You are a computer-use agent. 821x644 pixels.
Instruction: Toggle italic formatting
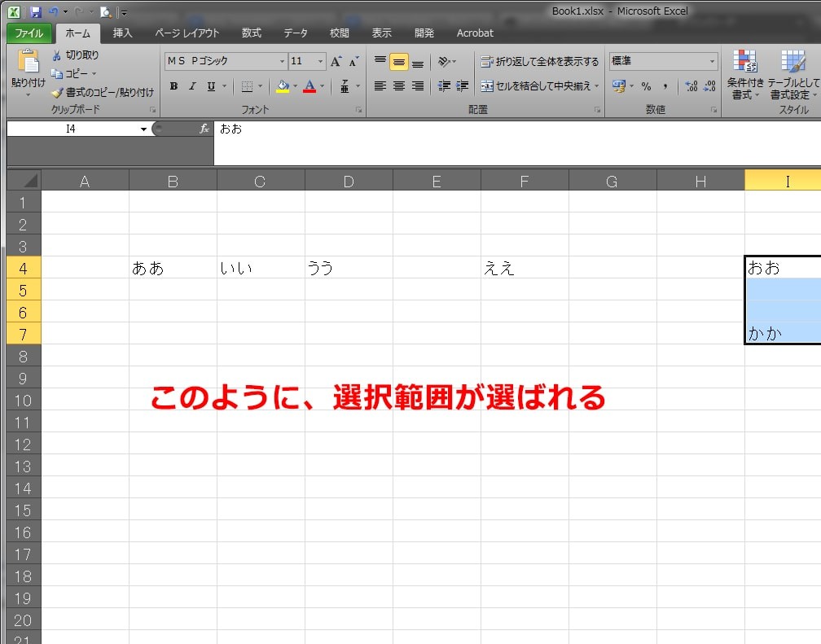(192, 85)
